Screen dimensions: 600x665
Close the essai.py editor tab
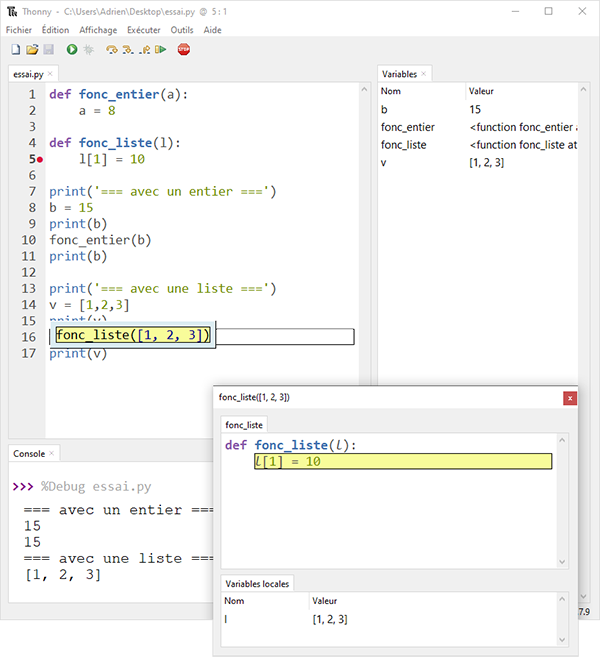[50, 74]
